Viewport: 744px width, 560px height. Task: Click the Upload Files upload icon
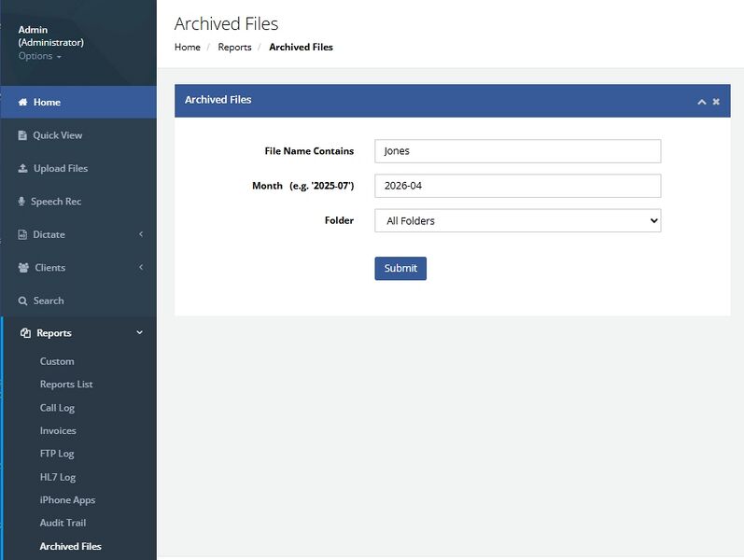[x=22, y=169]
